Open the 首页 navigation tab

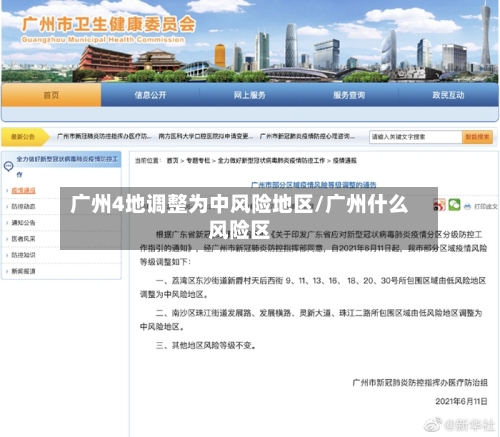(51, 95)
